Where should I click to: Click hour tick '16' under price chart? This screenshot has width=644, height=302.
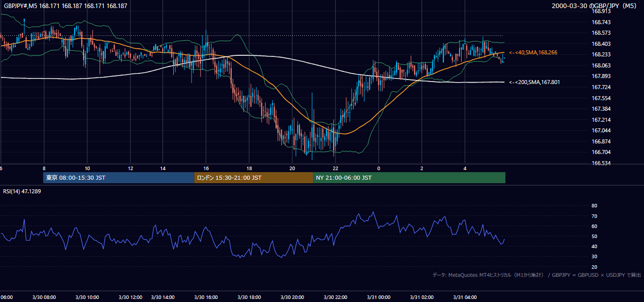[206, 168]
